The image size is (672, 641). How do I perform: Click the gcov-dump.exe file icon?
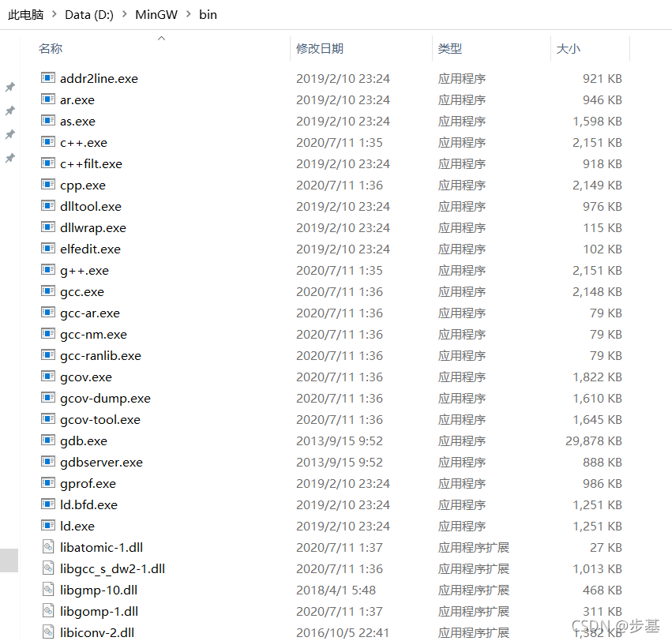pyautogui.click(x=48, y=398)
